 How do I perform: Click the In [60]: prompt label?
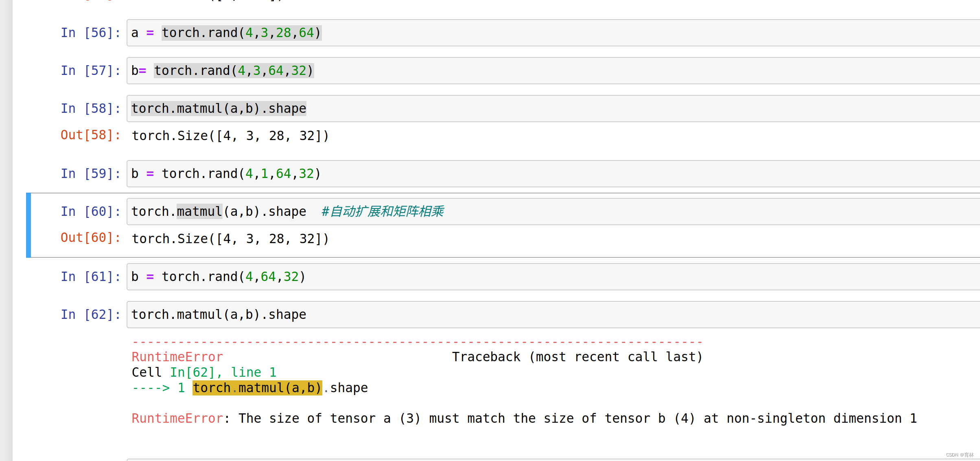(91, 211)
